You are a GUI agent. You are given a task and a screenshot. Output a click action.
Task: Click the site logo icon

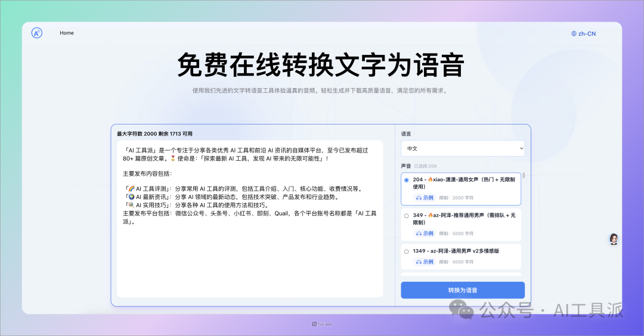coord(37,33)
